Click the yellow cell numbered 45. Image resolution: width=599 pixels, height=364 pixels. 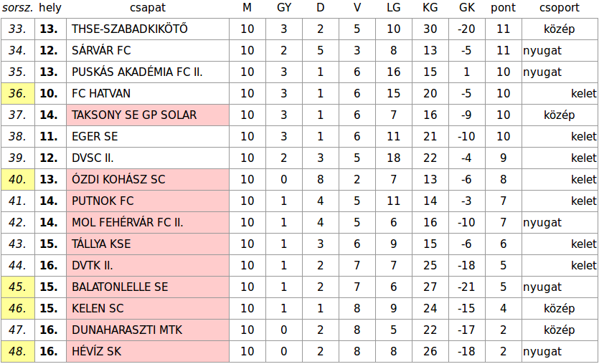(17, 287)
